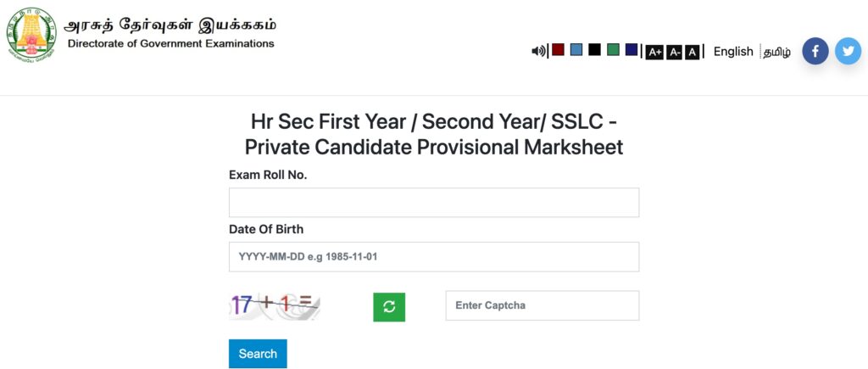Select the light blue theme swatch
Image resolution: width=868 pixels, height=369 pixels.
576,49
